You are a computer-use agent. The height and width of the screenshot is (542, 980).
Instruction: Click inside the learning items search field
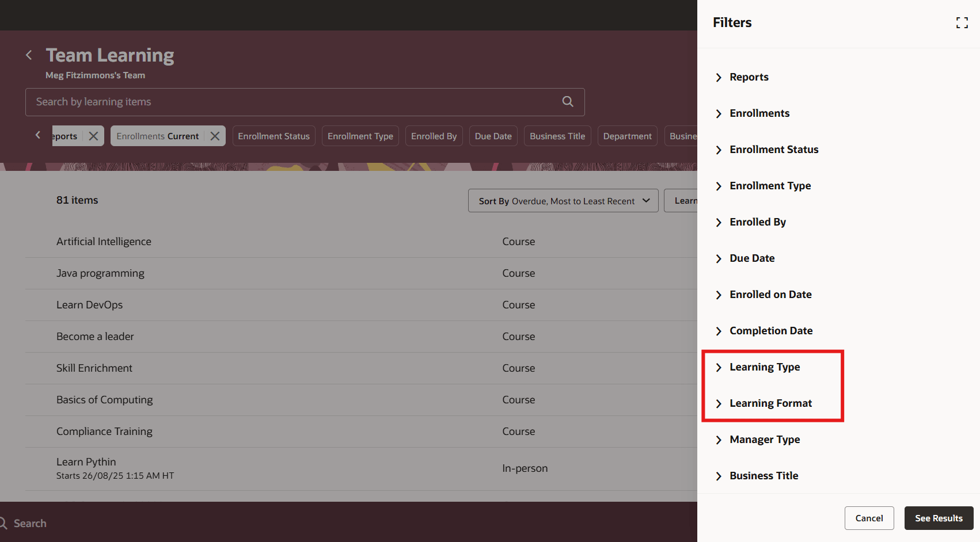(x=288, y=101)
